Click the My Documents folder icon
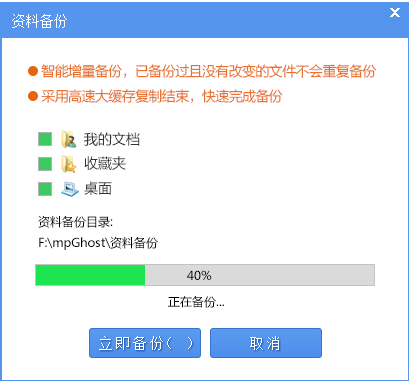This screenshot has height=381, width=409. tap(69, 139)
